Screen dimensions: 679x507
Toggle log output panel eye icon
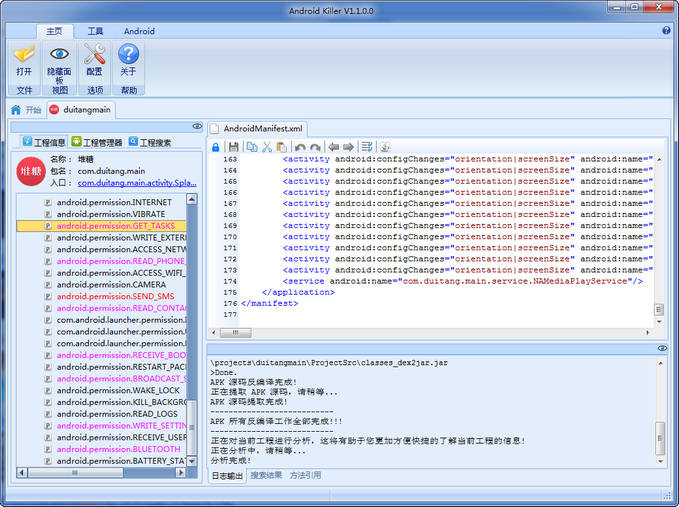click(661, 347)
